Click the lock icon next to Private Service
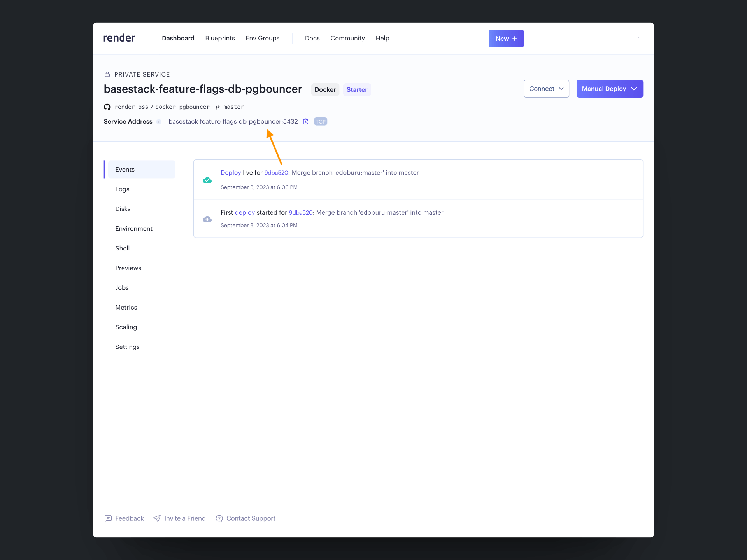 (107, 74)
